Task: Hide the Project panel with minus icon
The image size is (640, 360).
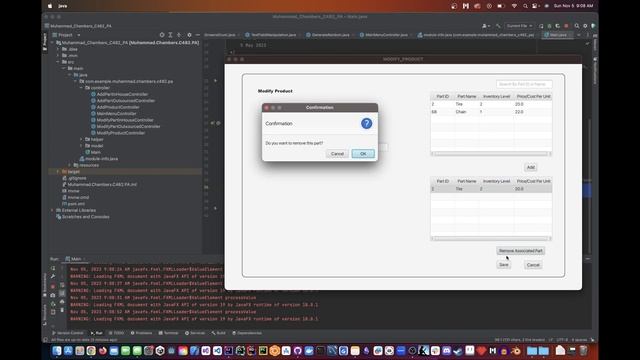Action: [198, 35]
